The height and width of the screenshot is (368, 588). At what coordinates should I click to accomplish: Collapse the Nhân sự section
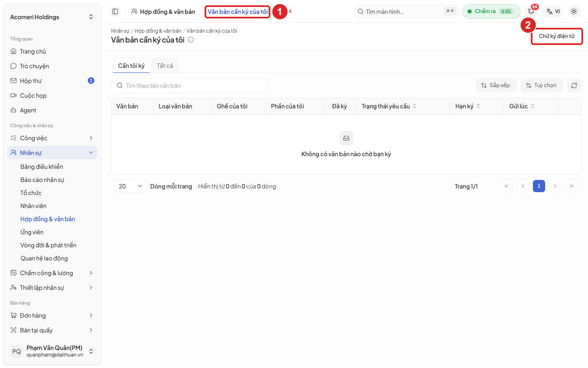(x=52, y=153)
